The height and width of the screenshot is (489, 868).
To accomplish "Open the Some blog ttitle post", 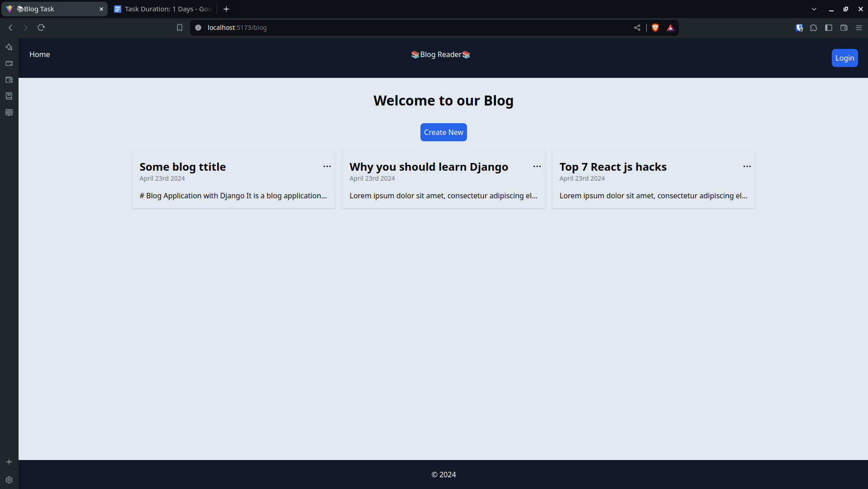I will tap(183, 167).
